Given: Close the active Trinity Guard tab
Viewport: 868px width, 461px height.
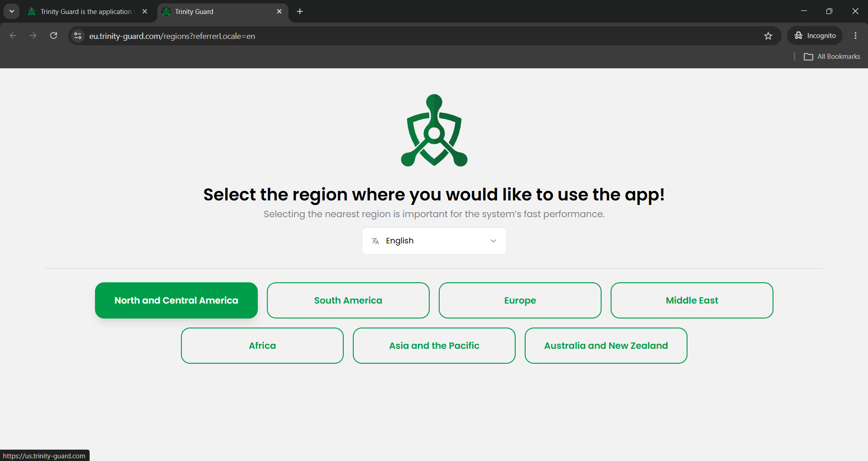Looking at the screenshot, I should [x=279, y=12].
